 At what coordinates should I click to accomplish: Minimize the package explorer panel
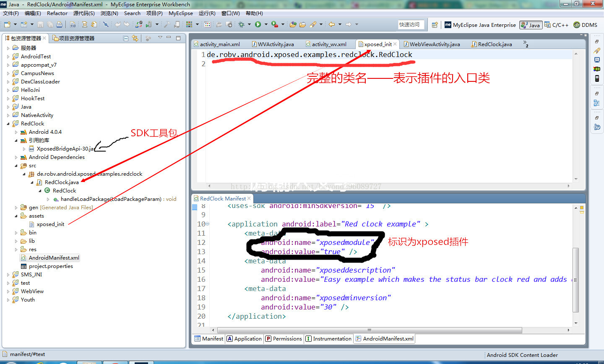click(x=169, y=37)
